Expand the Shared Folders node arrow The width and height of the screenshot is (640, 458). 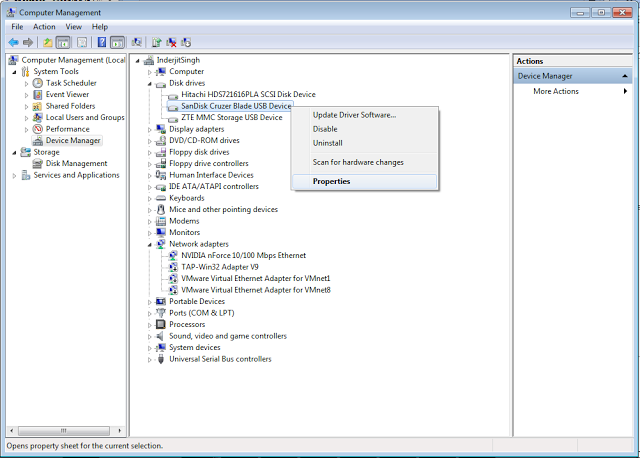[x=27, y=107]
